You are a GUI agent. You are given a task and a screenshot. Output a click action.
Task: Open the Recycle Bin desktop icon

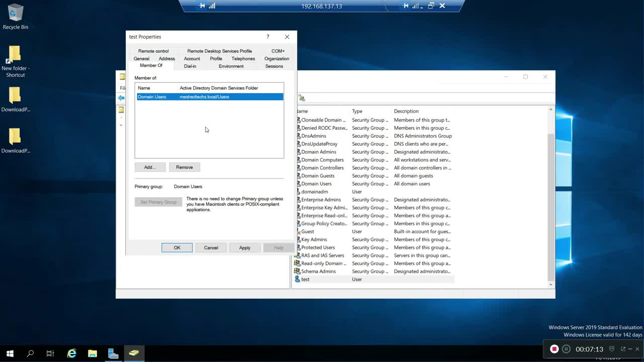[15, 17]
